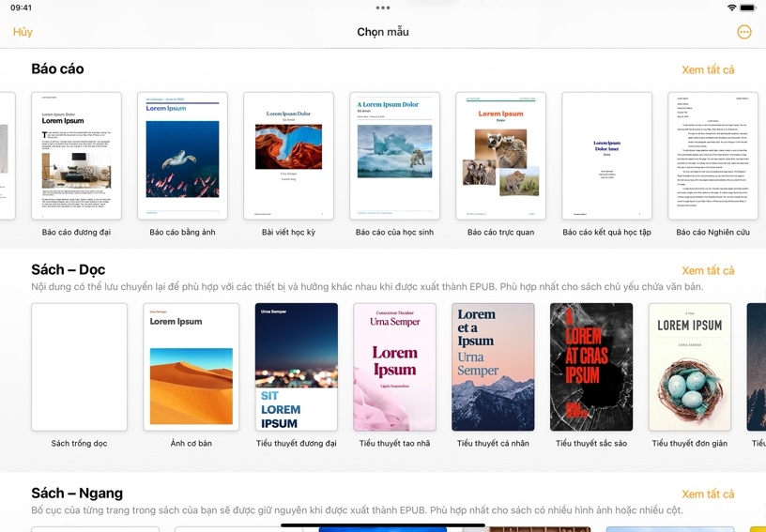Create a blank Sách trống dọc book

click(79, 367)
